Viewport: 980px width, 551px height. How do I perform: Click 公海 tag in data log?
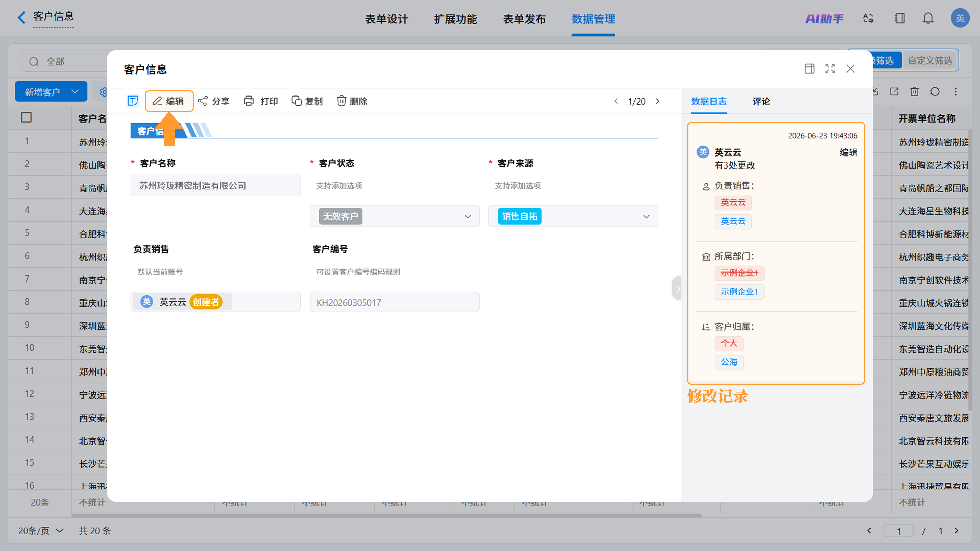tap(729, 362)
